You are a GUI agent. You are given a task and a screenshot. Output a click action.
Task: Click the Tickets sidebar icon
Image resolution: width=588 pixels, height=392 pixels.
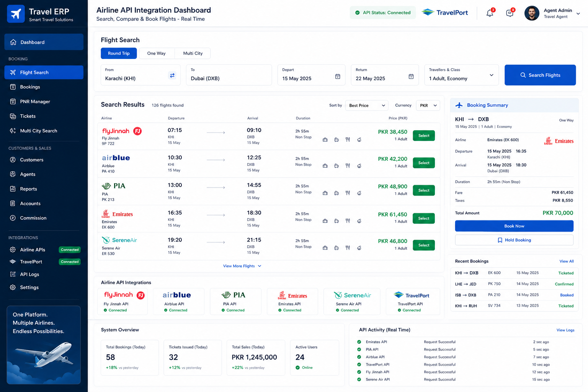[x=13, y=116]
